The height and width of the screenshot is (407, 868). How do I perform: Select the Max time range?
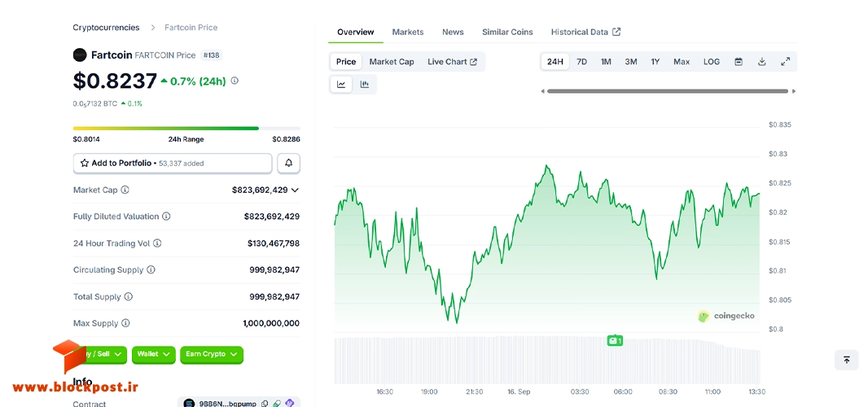682,62
